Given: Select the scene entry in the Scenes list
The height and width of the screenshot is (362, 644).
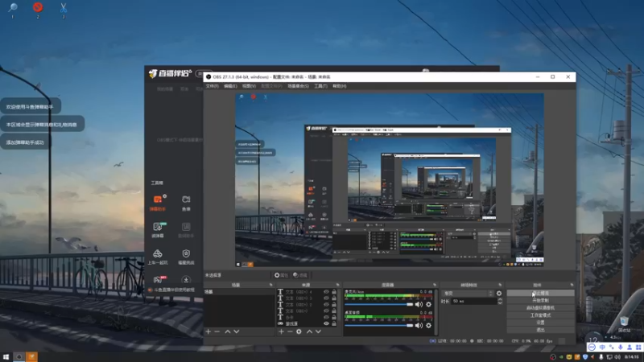Looking at the screenshot, I should click(239, 292).
